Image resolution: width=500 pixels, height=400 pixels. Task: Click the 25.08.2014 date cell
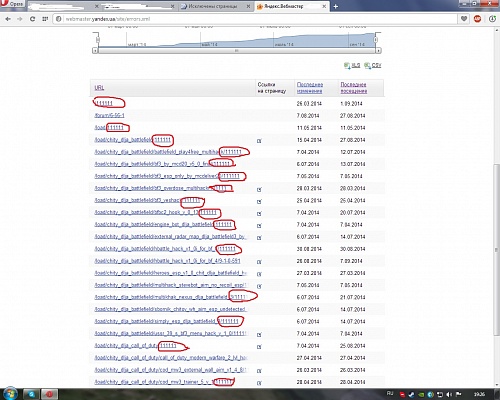352,346
